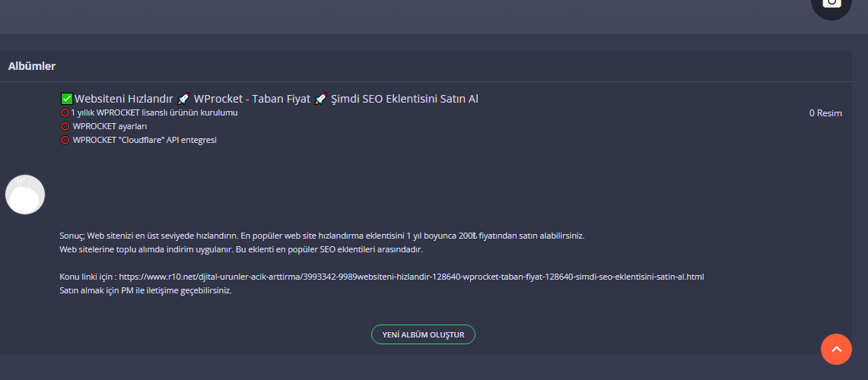868x380 pixels.
Task: Click the 'WPROCKET "Cloudflare" API entegresi' line
Action: [x=145, y=140]
